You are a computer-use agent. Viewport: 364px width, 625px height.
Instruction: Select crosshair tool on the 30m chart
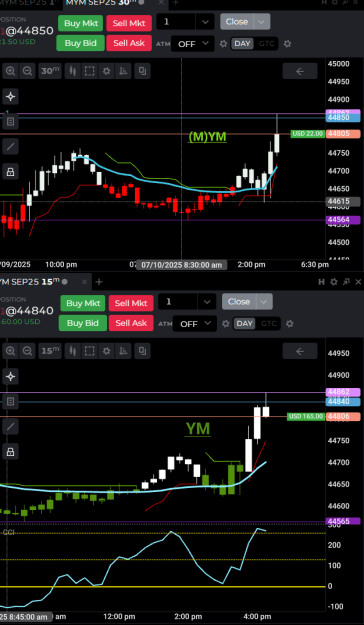point(10,96)
